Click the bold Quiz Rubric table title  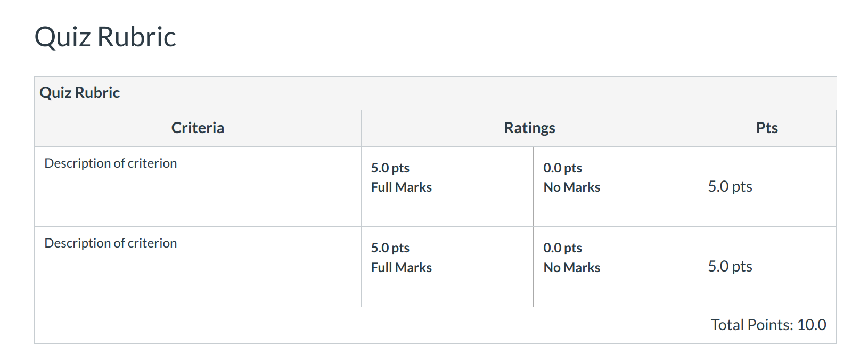(79, 93)
